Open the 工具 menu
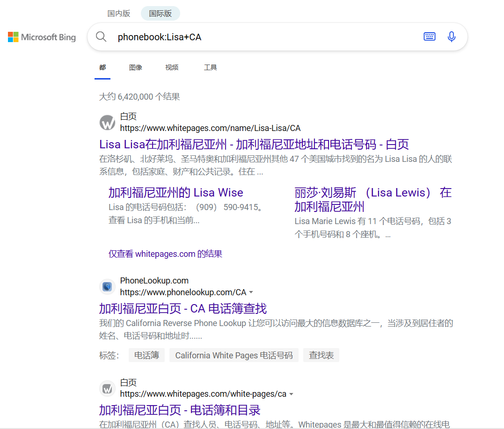Viewport: 504px width, 429px height. coord(210,67)
